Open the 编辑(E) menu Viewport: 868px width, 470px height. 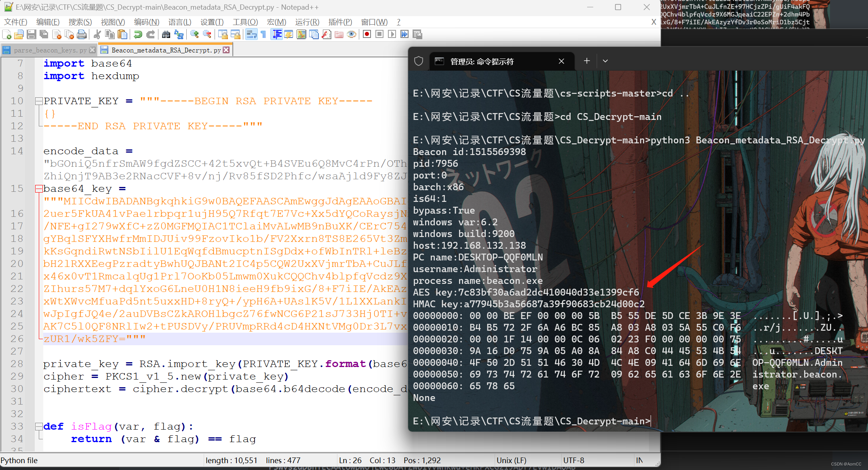click(x=48, y=22)
